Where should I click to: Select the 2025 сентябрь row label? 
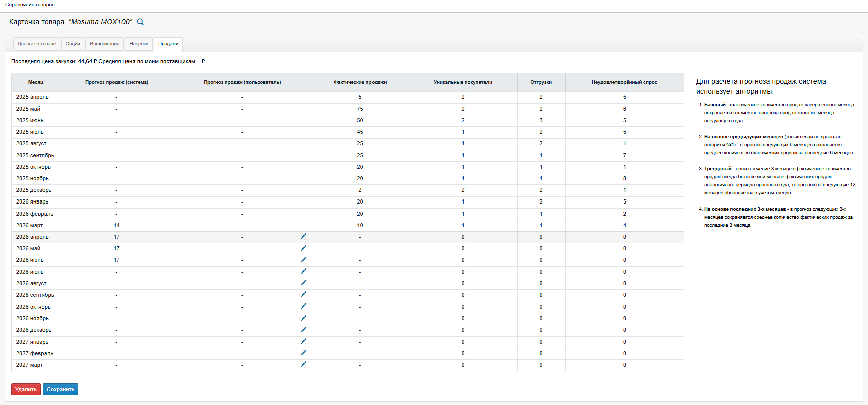tap(35, 155)
